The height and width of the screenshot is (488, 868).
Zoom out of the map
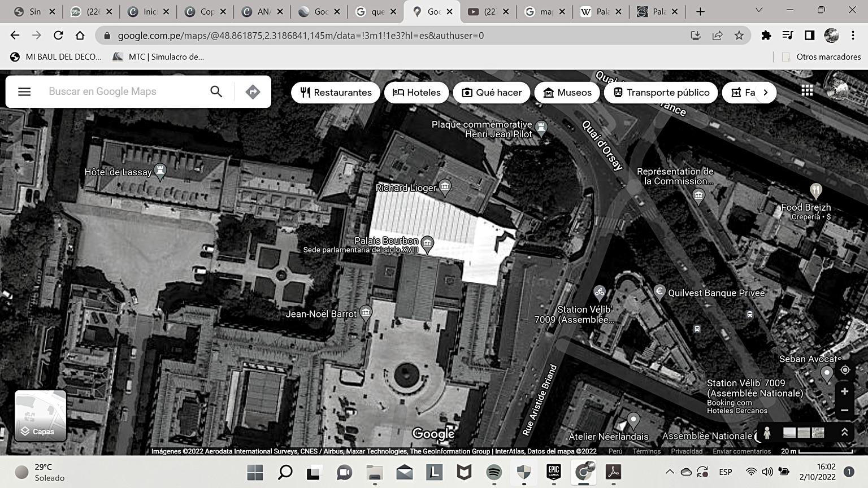tap(845, 411)
